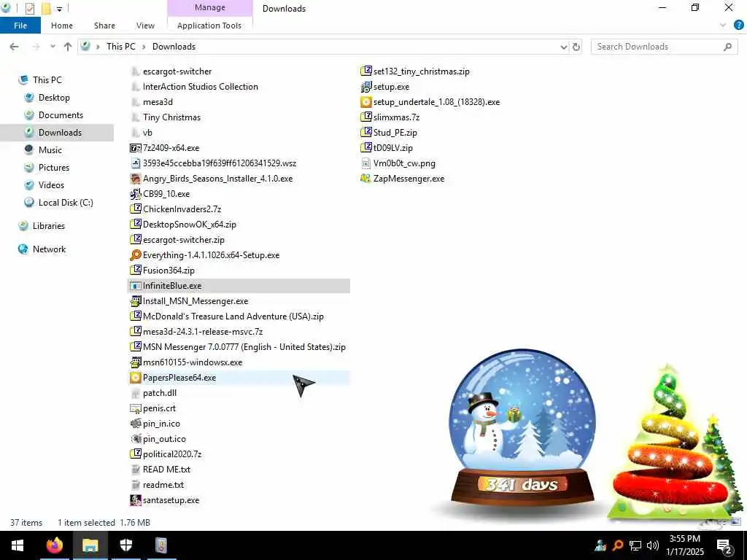The height and width of the screenshot is (560, 747).
Task: Click the Everything setup magnifier icon
Action: pyautogui.click(x=135, y=255)
